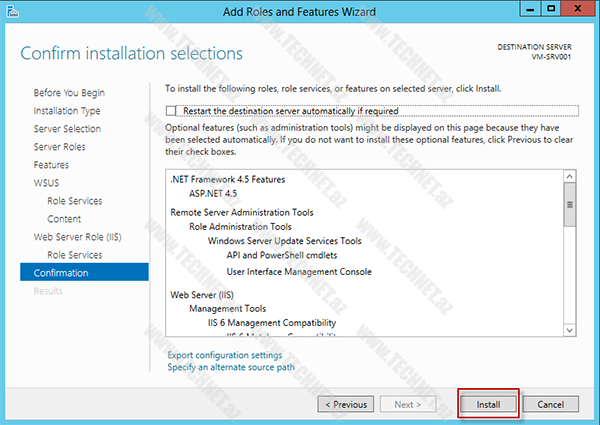The image size is (600, 425).
Task: Click the scrollbar thumb in selections list
Action: (569, 205)
